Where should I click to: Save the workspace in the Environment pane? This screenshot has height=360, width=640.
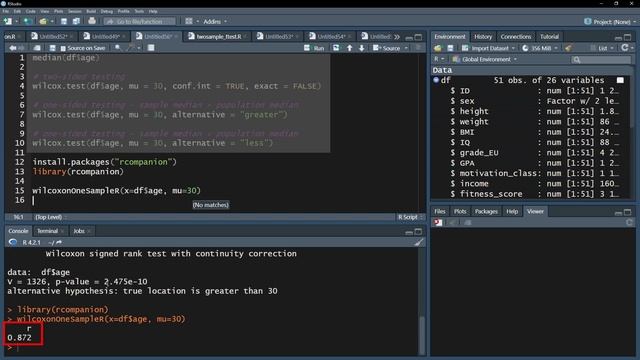450,48
